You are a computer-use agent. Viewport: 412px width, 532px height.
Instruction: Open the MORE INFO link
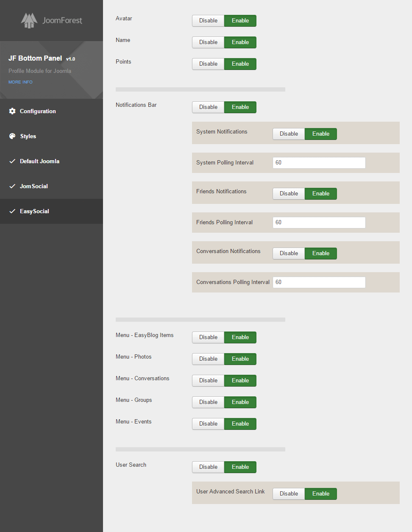click(20, 82)
